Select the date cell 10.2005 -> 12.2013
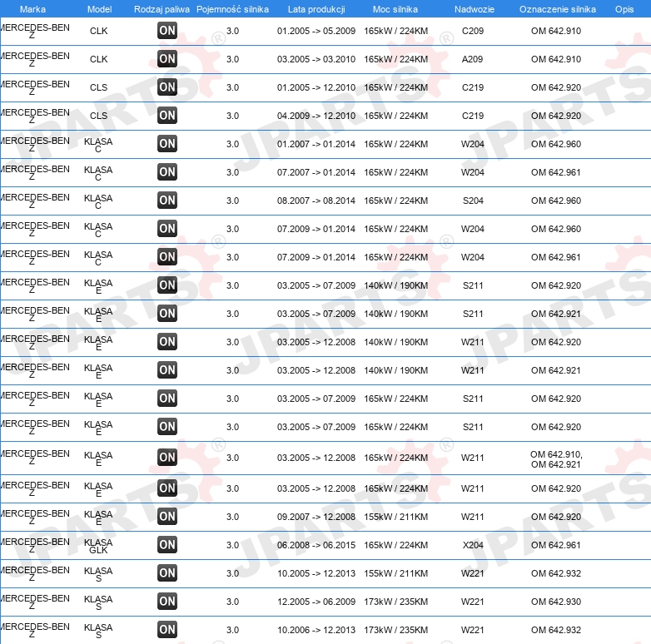The height and width of the screenshot is (644, 651). tap(316, 573)
